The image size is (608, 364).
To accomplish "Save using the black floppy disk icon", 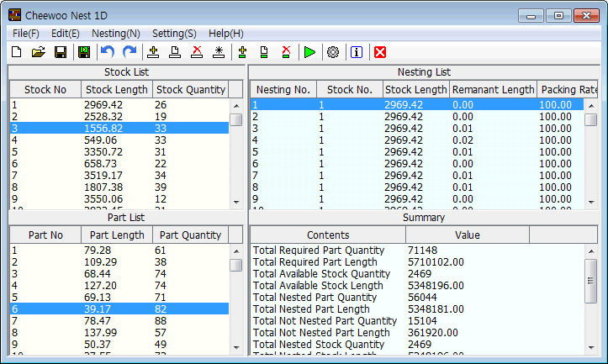I will (x=61, y=52).
